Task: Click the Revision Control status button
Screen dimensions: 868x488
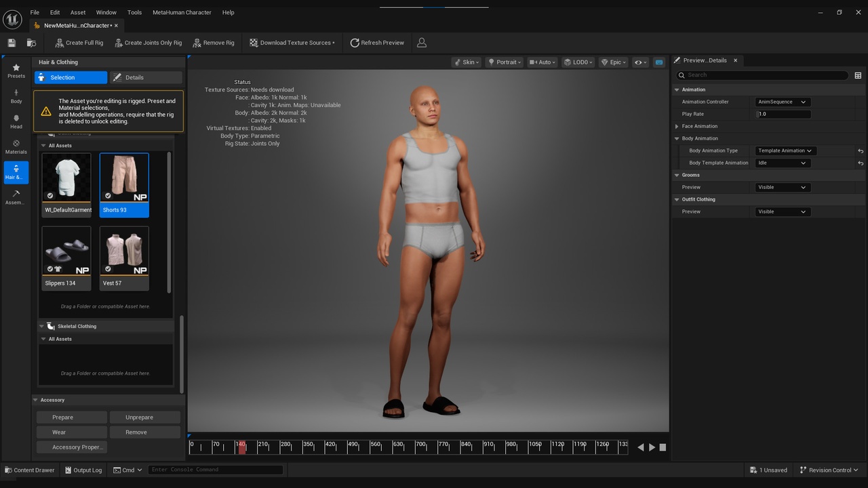Action: [x=829, y=470]
